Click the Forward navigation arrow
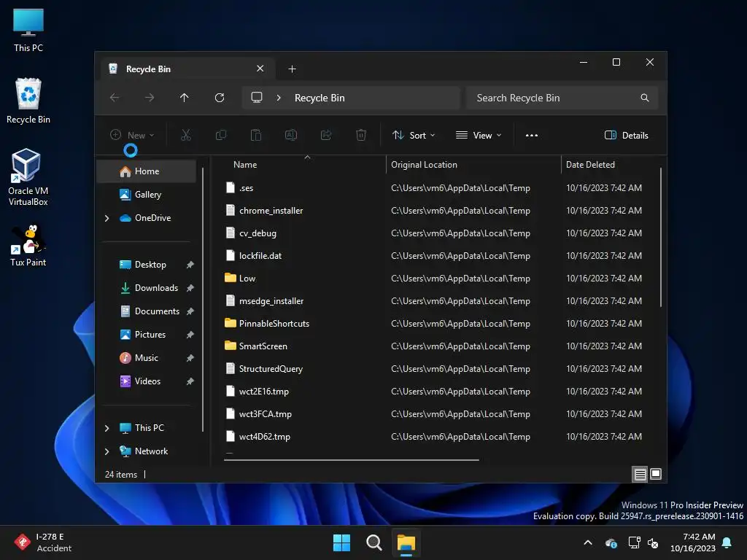The width and height of the screenshot is (747, 560). (150, 98)
